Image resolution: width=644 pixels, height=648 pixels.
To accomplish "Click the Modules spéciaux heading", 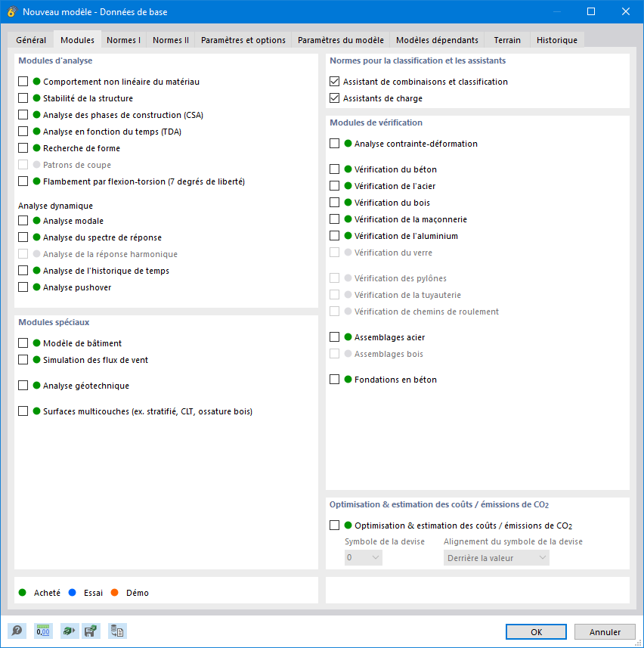I will tap(54, 322).
